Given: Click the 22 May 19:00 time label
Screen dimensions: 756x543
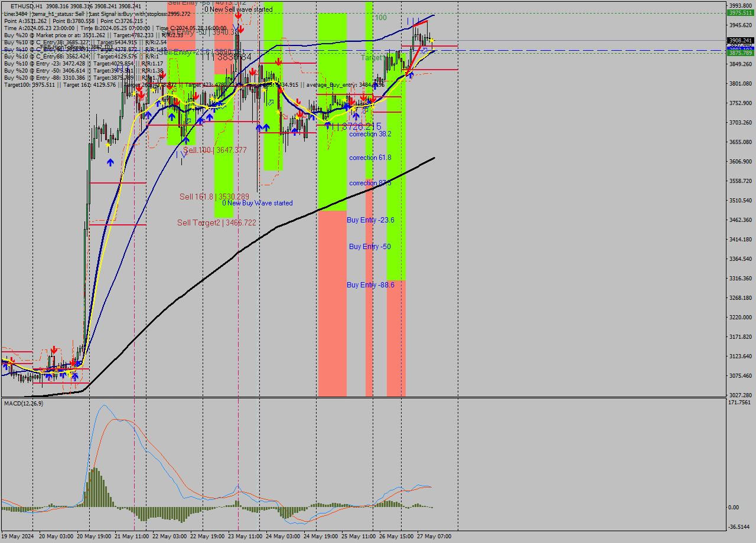Looking at the screenshot, I should click(x=207, y=537).
